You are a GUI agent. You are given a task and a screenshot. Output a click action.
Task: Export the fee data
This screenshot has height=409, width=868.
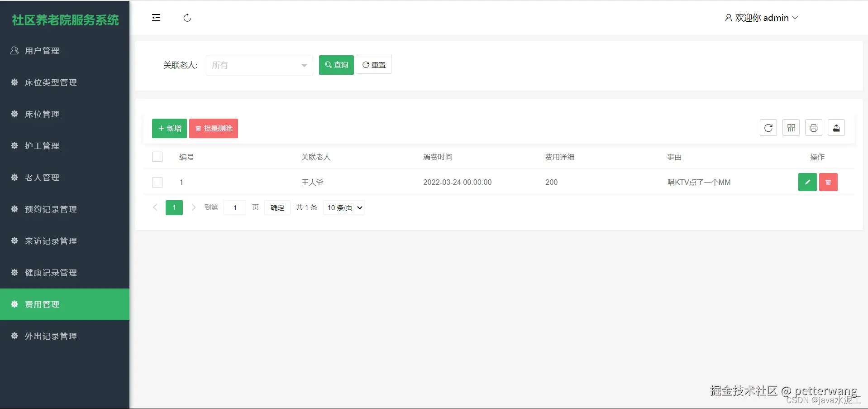coord(836,127)
